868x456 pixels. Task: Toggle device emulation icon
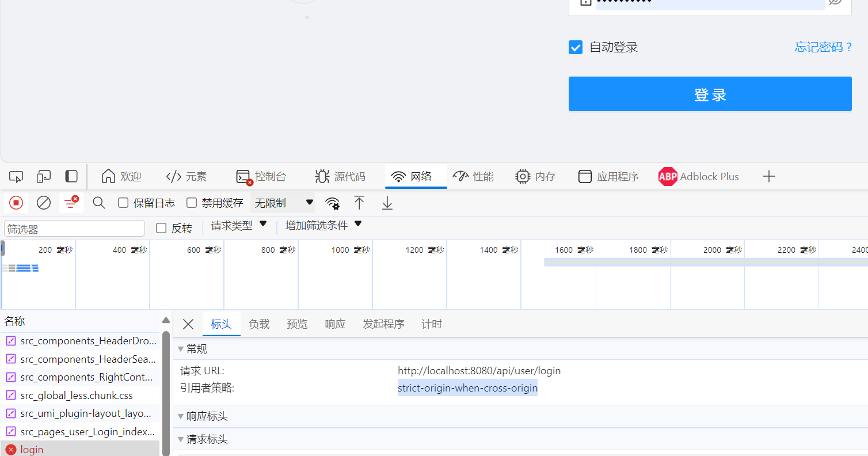coord(44,177)
